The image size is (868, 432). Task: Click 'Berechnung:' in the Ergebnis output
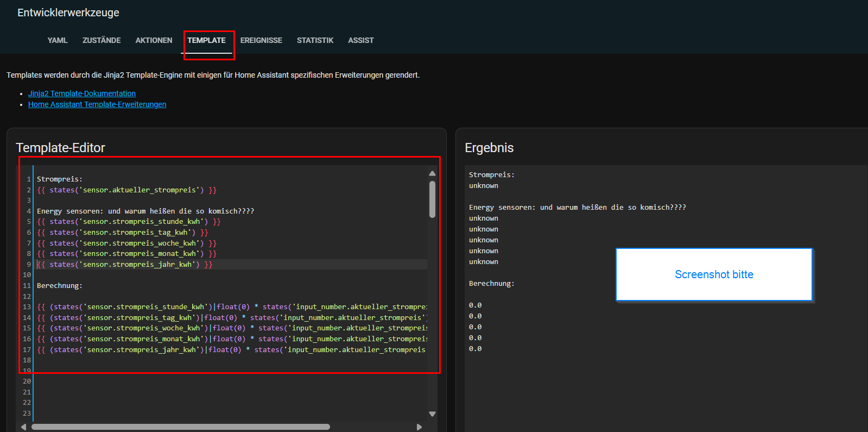(492, 284)
